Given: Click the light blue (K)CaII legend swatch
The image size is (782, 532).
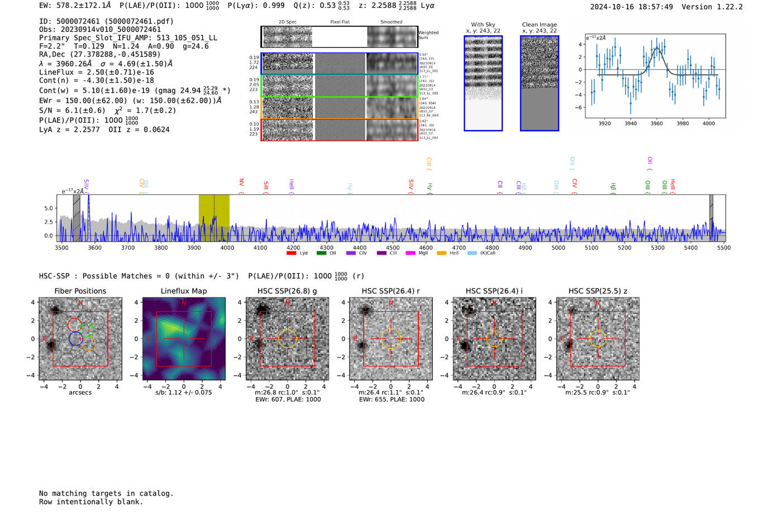Looking at the screenshot, I should [472, 253].
